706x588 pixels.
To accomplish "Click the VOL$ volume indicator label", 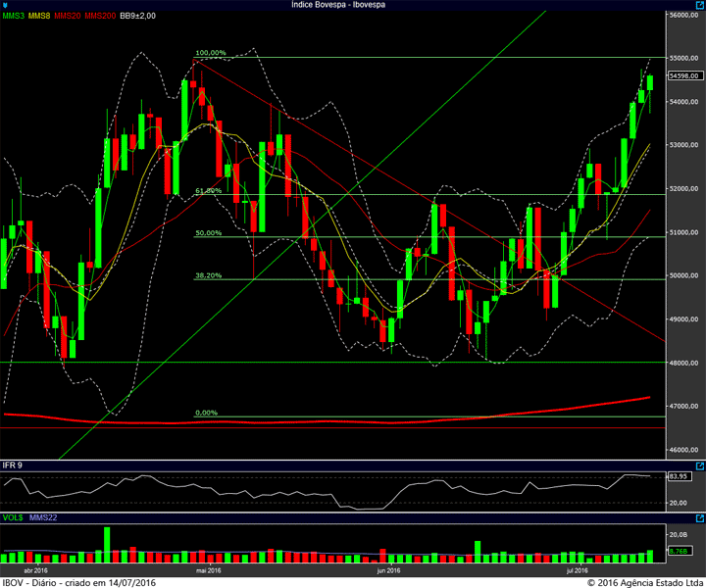I will (x=13, y=517).
